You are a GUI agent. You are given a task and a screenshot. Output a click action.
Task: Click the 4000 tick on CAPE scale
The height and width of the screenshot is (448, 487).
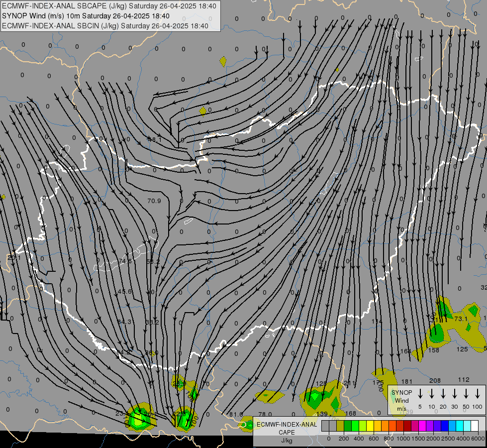(x=463, y=439)
